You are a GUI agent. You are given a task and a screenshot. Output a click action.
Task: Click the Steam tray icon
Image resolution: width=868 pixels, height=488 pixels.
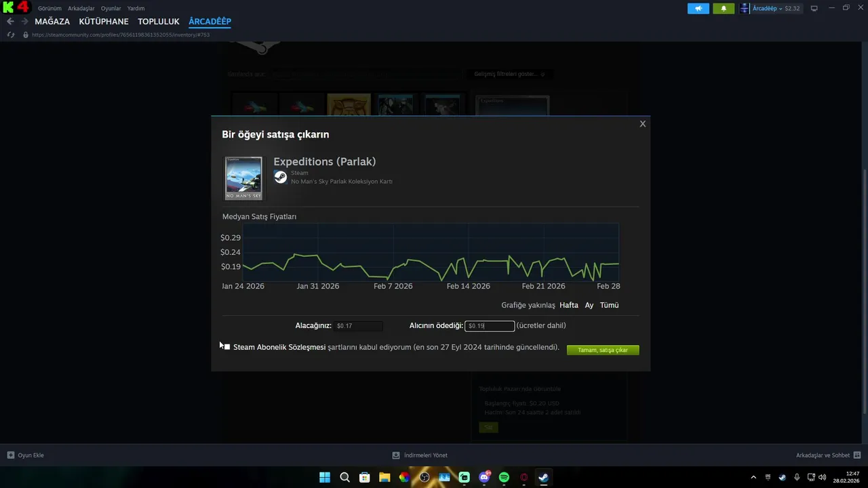tap(783, 477)
